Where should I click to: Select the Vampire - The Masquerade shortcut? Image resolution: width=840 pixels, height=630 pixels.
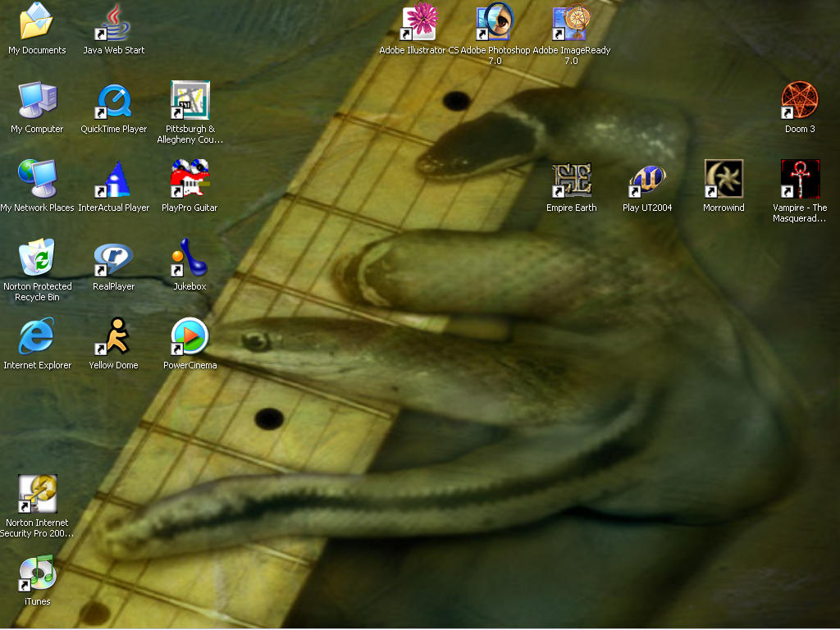pos(800,179)
